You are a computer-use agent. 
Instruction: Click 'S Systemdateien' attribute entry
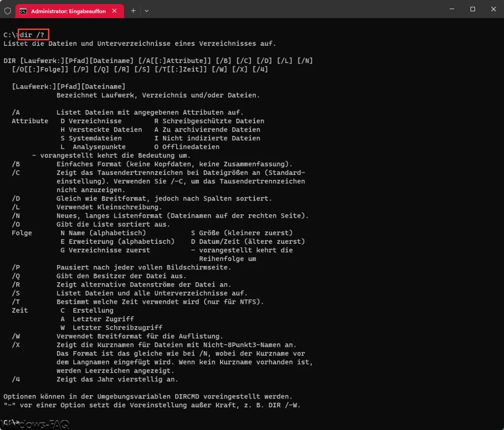(x=91, y=138)
